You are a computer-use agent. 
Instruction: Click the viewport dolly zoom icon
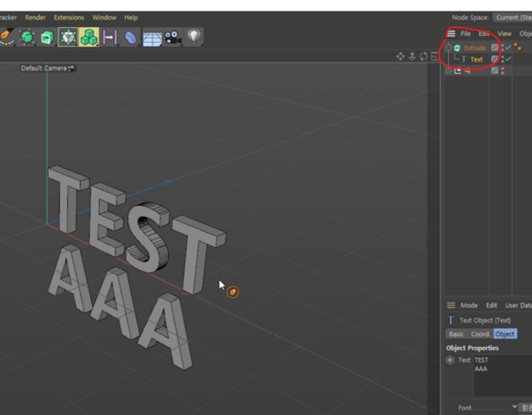(x=412, y=57)
